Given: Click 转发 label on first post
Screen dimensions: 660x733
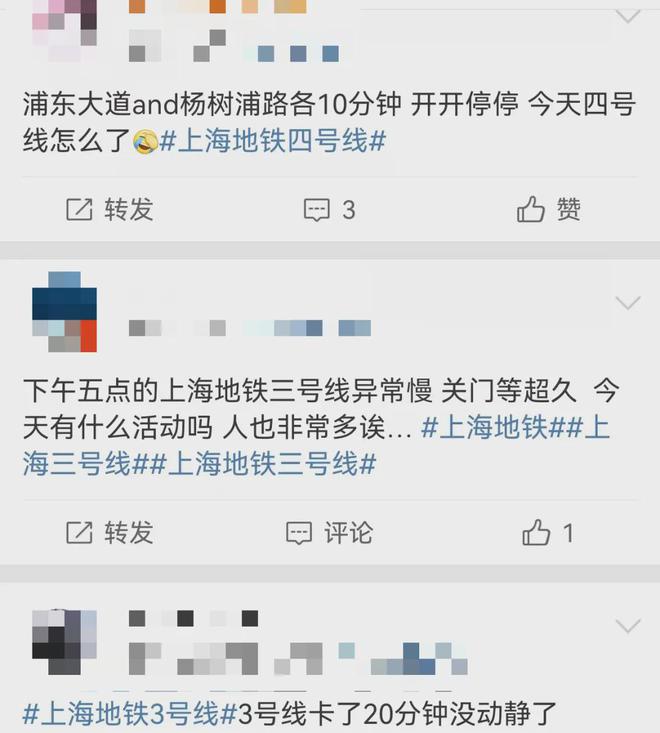Looking at the screenshot, I should [129, 209].
